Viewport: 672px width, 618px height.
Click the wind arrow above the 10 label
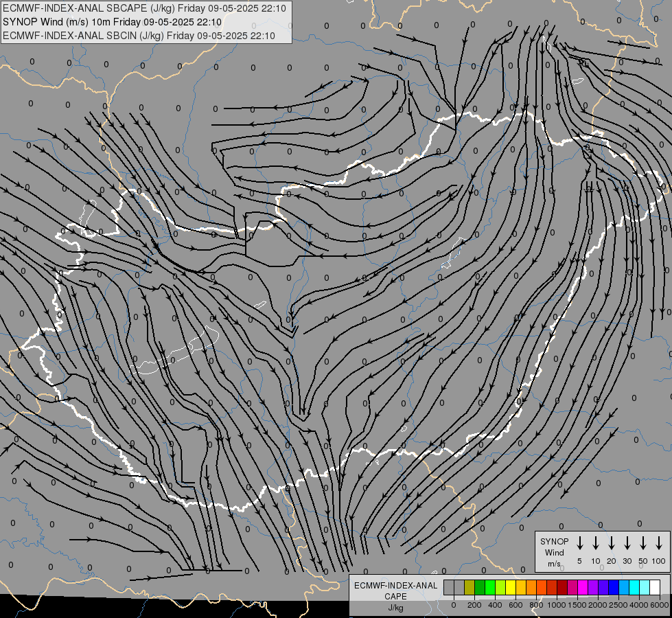[x=595, y=542]
